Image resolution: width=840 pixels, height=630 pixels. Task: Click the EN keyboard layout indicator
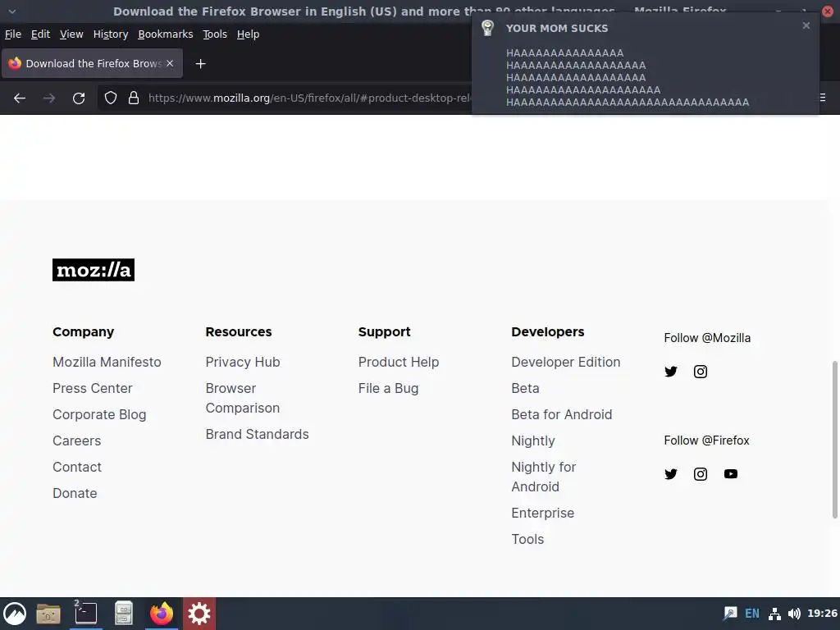[752, 614]
